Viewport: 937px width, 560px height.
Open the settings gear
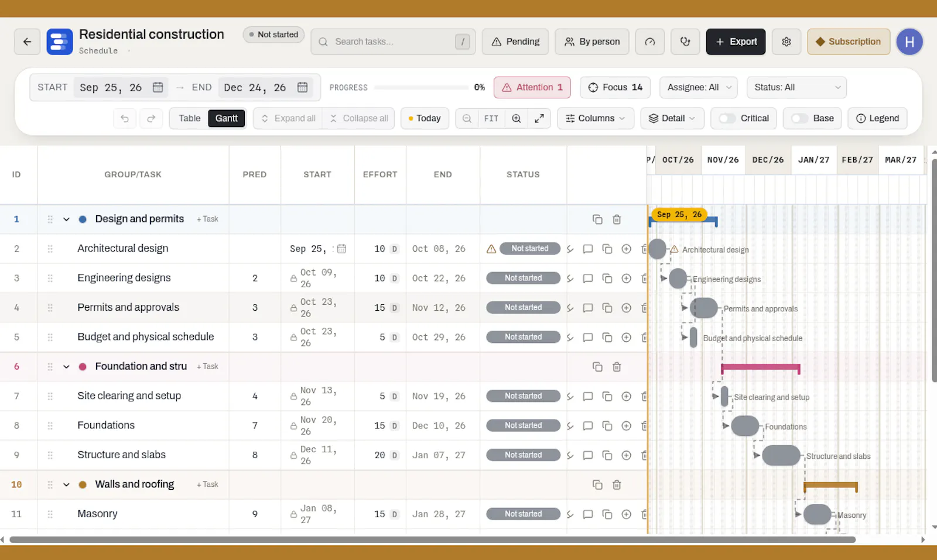pos(786,42)
